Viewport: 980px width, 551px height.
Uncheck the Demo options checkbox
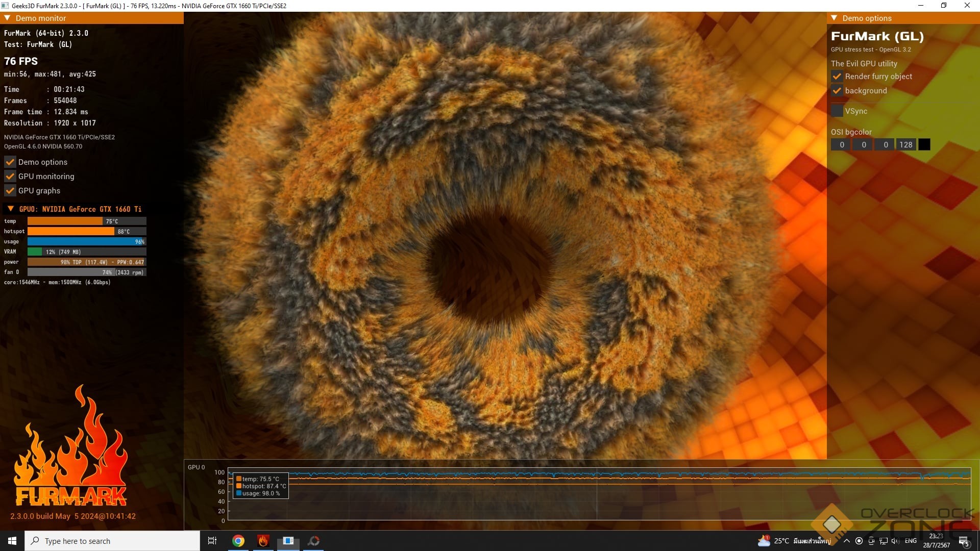click(10, 162)
